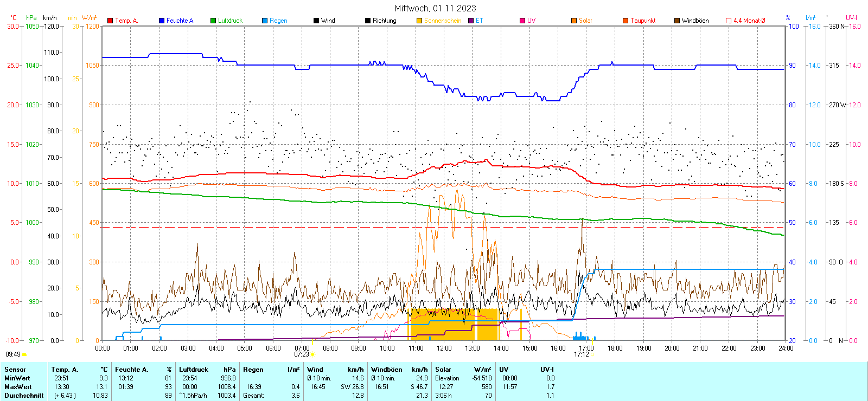Click the black Wind legend square

[316, 21]
